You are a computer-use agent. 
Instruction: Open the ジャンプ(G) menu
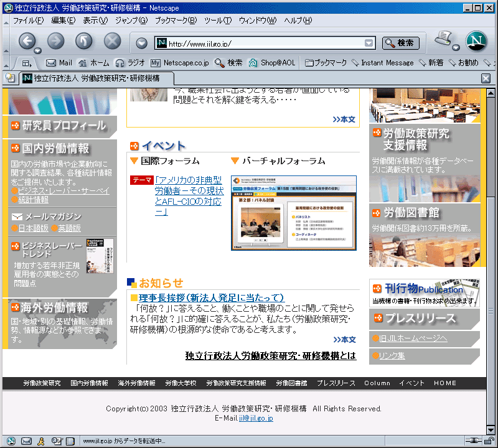pos(131,21)
